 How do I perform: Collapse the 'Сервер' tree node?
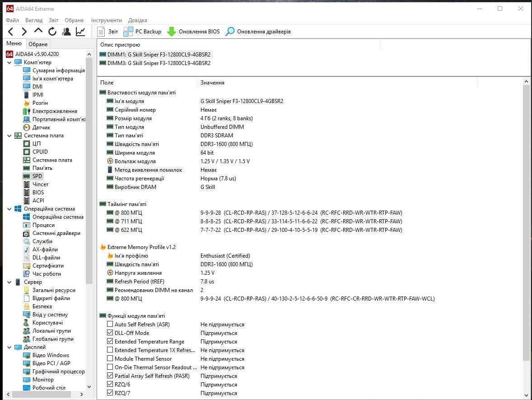coord(9,282)
